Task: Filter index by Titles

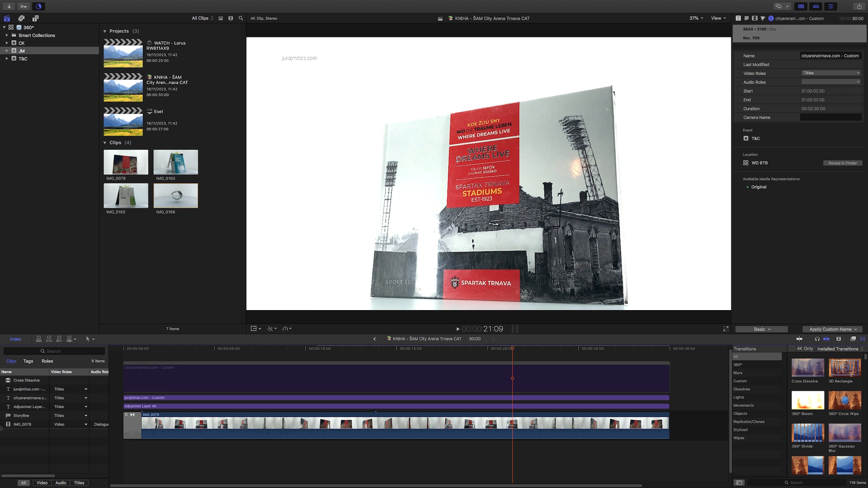Action: 79,483
